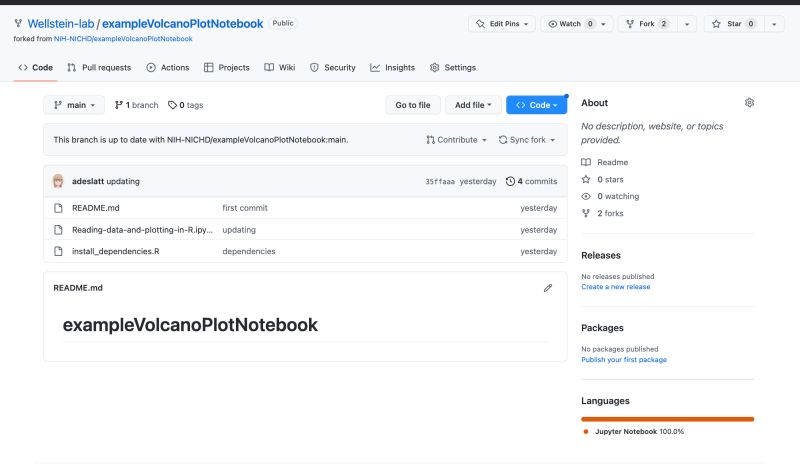Open the Wiki tab
Viewport: 800px width, 469px height.
tap(280, 67)
